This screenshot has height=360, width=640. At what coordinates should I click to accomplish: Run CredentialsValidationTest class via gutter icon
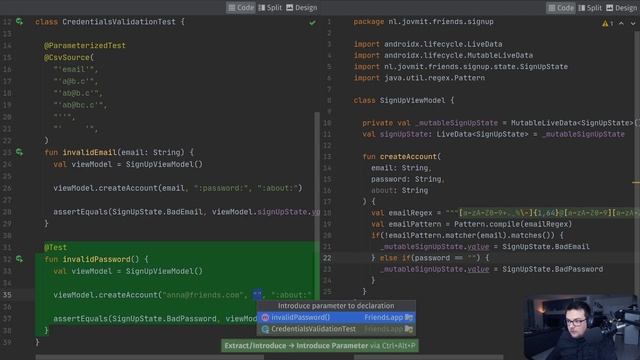(19, 22)
